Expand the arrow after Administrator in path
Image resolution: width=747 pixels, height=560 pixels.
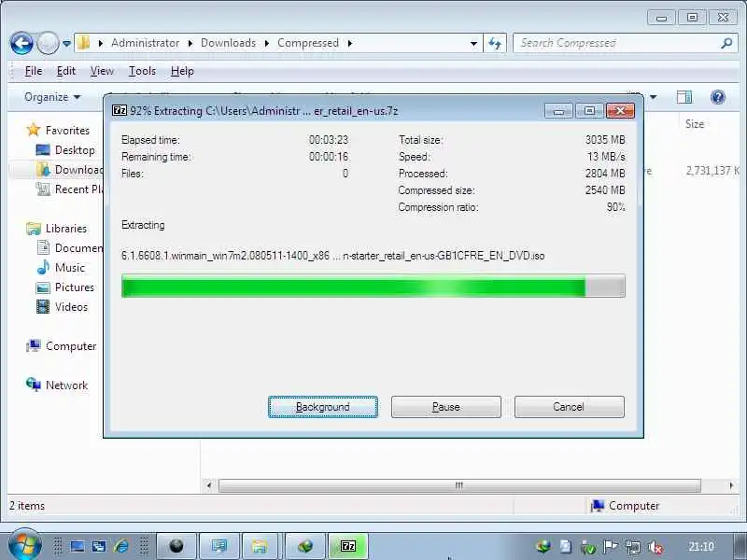(x=190, y=43)
